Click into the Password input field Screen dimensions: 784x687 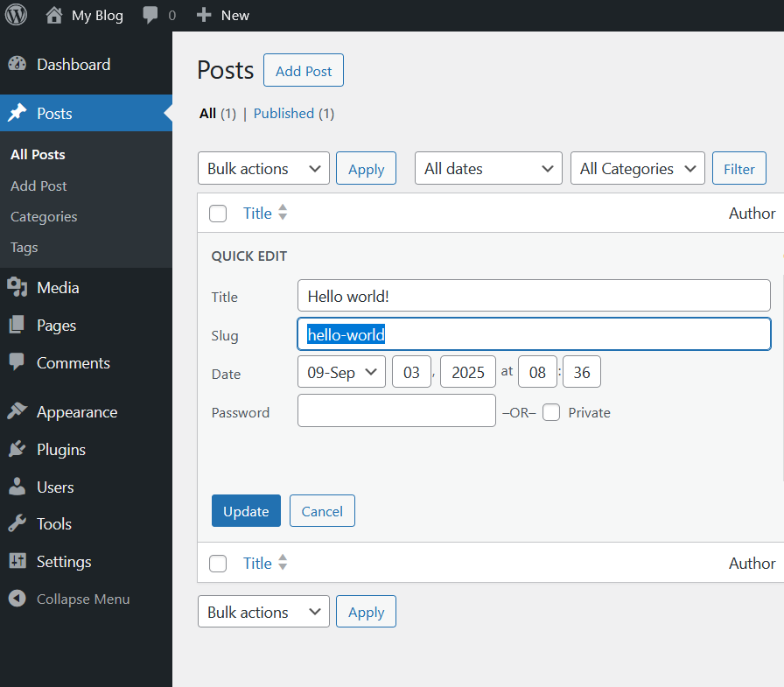tap(396, 411)
